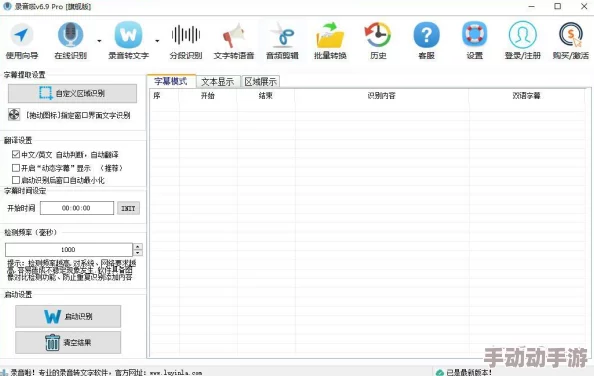This screenshot has height=376, width=594.
Task: Click the 检测频率 value field
Action: pos(69,250)
